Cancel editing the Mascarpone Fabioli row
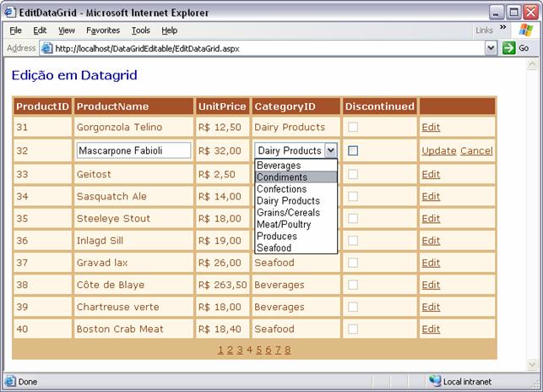The height and width of the screenshot is (392, 543). click(x=476, y=150)
